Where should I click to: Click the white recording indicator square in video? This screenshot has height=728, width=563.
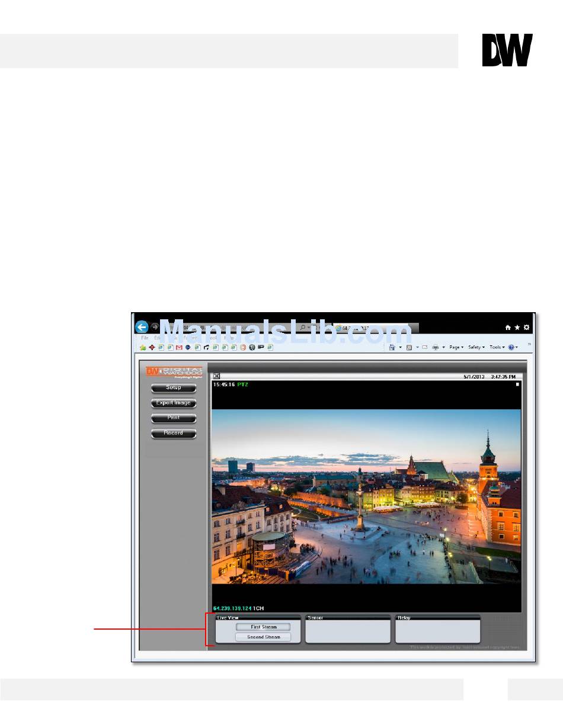tap(517, 384)
